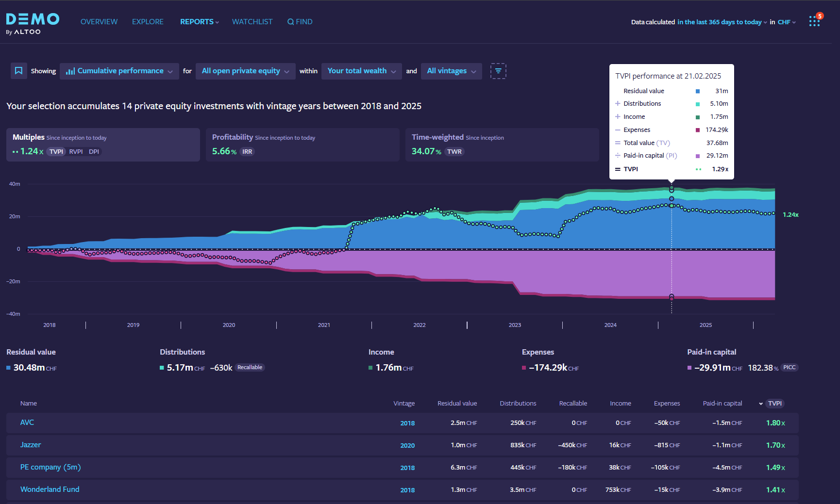Click the blue Residual value color swatch
840x504 pixels.
pos(8,368)
